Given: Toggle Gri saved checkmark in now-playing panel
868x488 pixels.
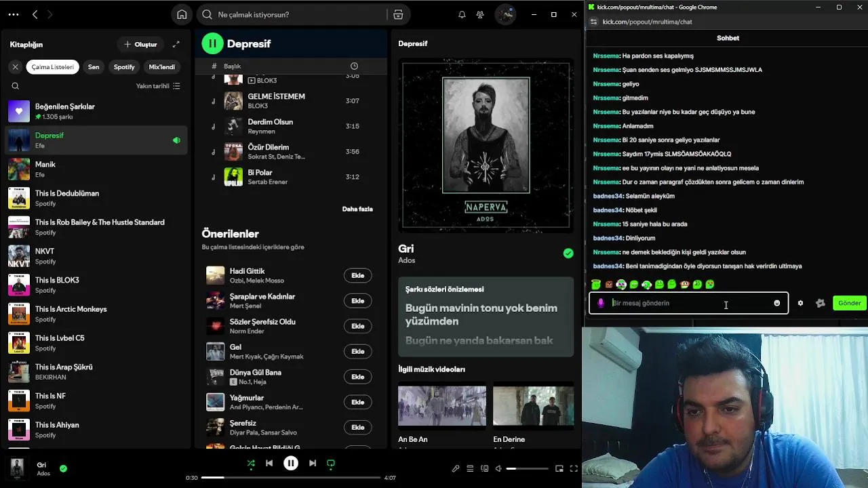Looking at the screenshot, I should coord(568,253).
